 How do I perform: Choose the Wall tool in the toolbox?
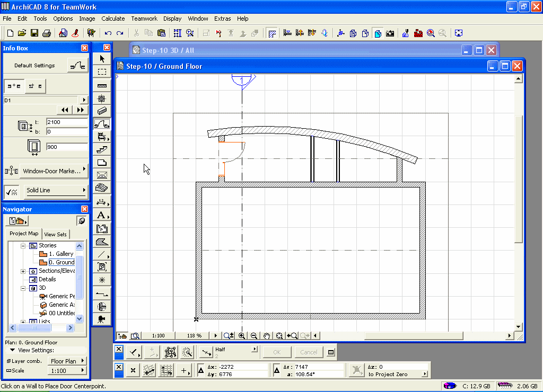pos(102,85)
